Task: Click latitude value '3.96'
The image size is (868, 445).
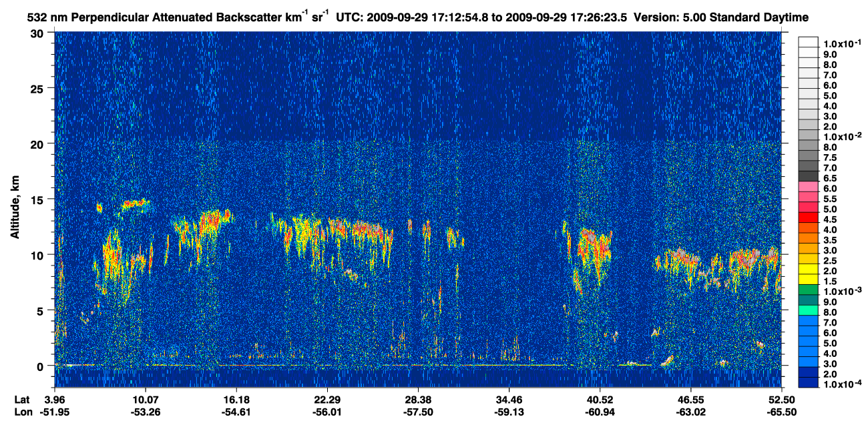Action: 55,399
